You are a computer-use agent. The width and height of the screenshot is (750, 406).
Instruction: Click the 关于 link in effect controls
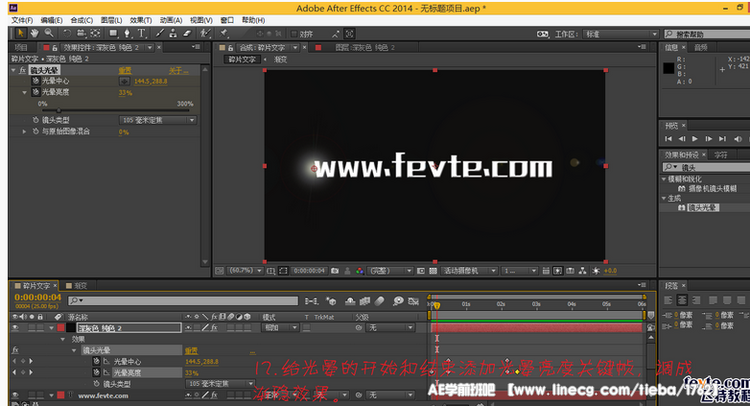178,70
